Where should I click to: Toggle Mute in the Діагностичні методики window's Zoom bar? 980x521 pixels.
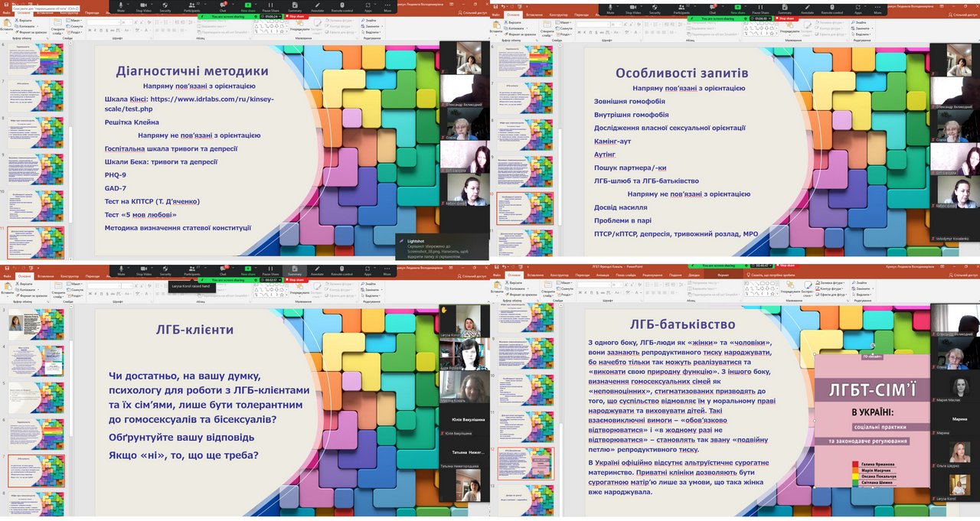pyautogui.click(x=121, y=8)
